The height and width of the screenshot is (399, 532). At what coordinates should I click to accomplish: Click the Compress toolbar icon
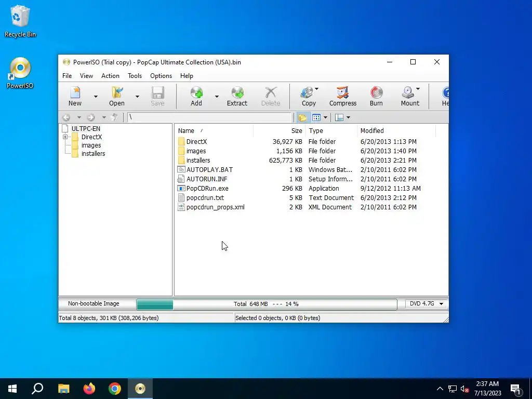[x=343, y=96]
